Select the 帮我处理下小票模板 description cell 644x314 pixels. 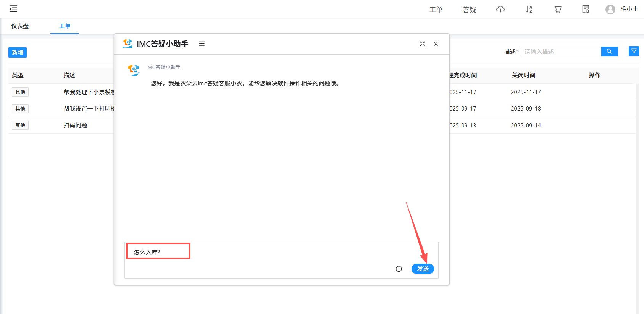[x=89, y=92]
